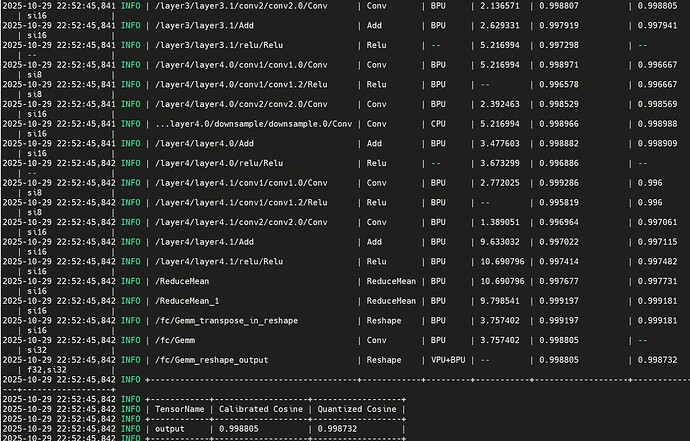Click the cosine value 0.998807
The image size is (690, 441).
(x=559, y=6)
